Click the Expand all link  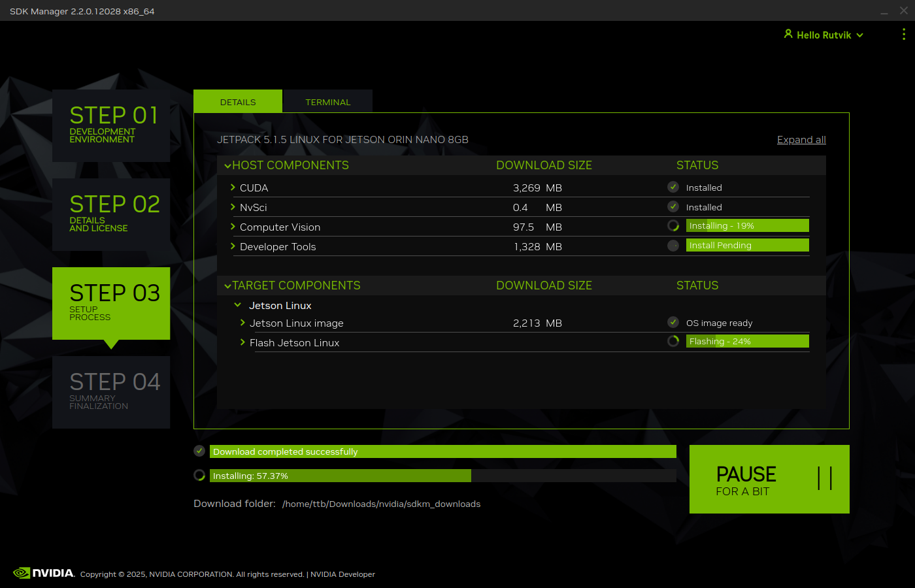pyautogui.click(x=801, y=140)
